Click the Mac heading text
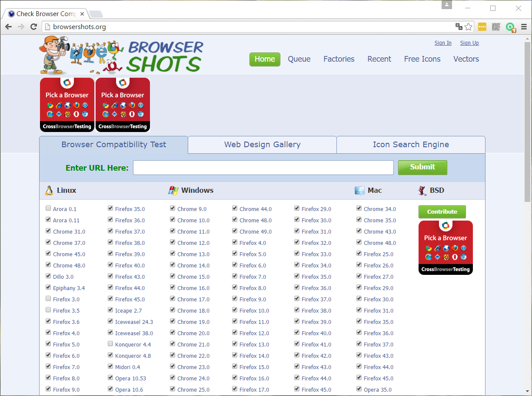The width and height of the screenshot is (532, 396). (375, 190)
